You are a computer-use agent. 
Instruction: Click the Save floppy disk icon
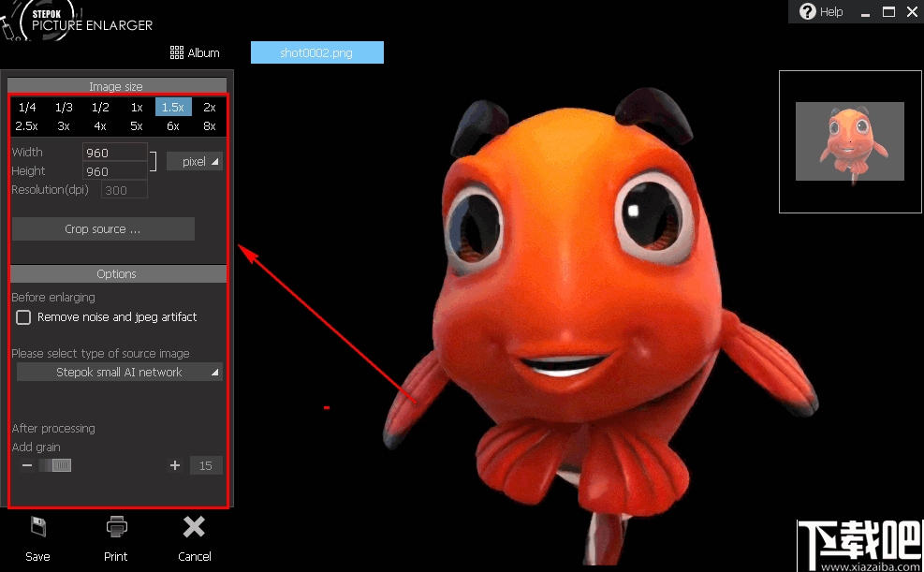(38, 527)
